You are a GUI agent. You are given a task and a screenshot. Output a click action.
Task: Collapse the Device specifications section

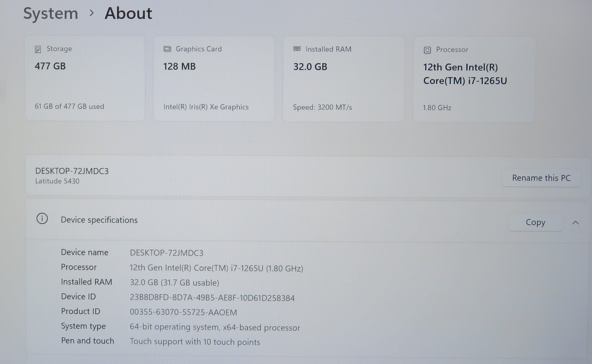575,223
